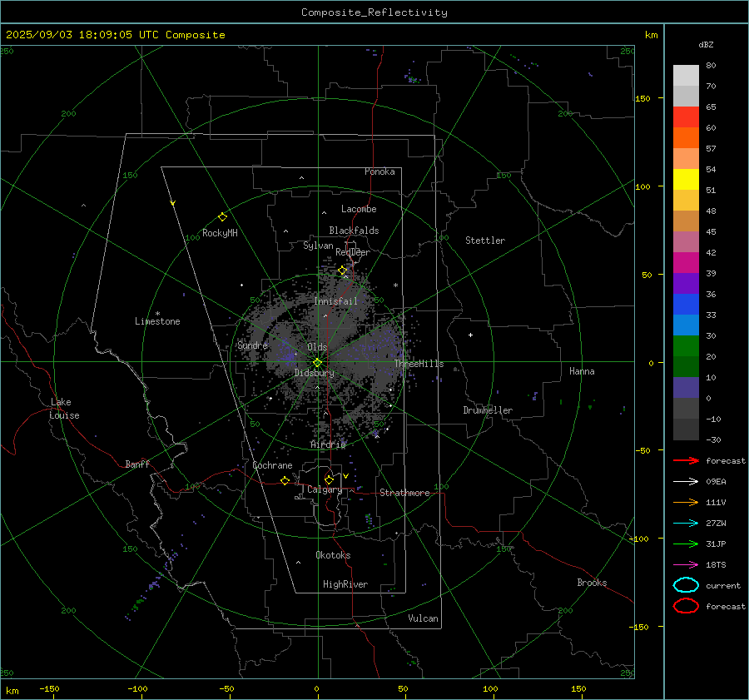Select the yellow diamond marker below Cochrane
Image resolution: width=749 pixels, height=700 pixels.
coord(285,480)
